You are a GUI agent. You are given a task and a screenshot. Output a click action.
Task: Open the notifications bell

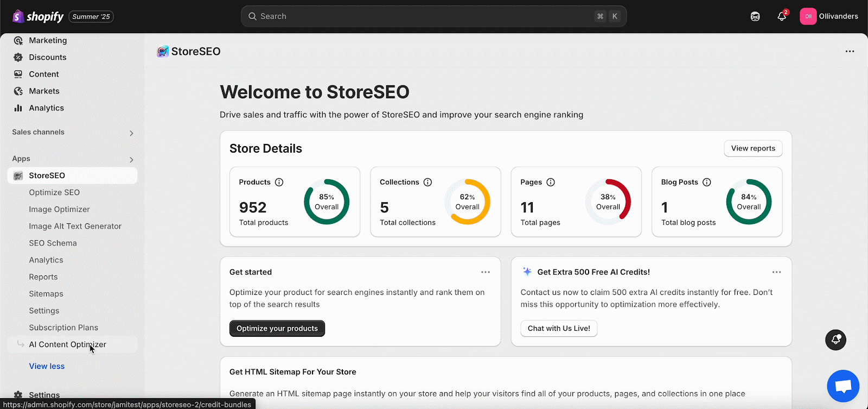(x=782, y=16)
